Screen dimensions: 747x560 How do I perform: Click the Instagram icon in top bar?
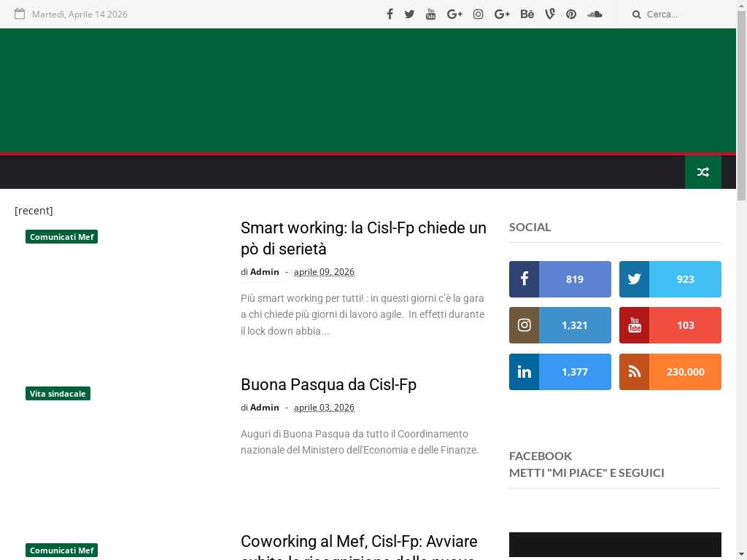tap(478, 14)
